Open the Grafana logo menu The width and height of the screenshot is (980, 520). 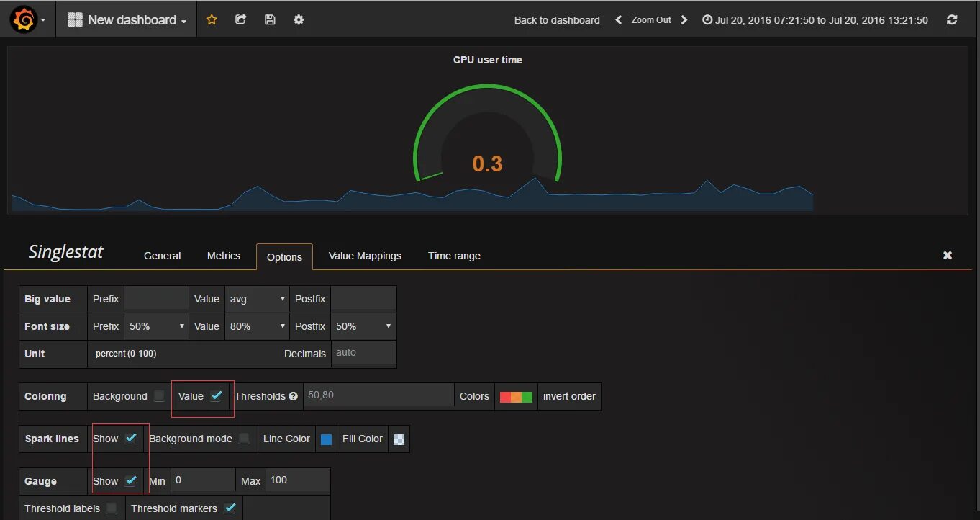click(27, 20)
